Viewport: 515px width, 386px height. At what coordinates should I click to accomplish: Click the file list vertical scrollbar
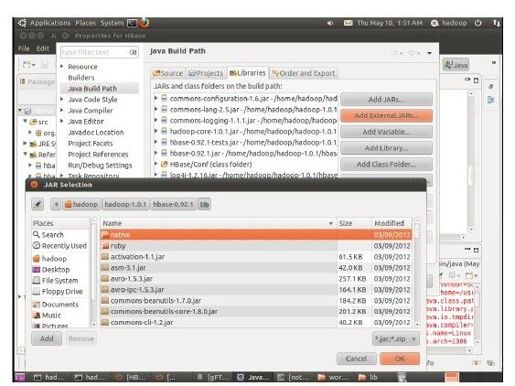tap(417, 272)
